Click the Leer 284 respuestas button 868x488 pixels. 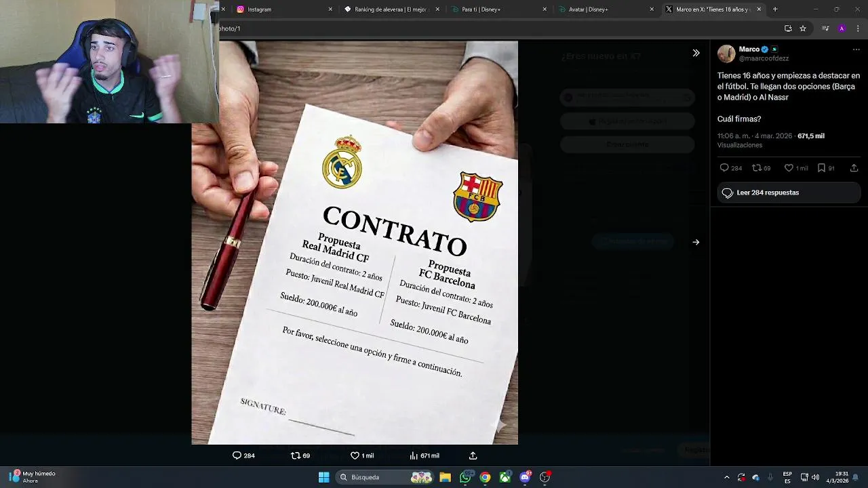click(x=789, y=192)
